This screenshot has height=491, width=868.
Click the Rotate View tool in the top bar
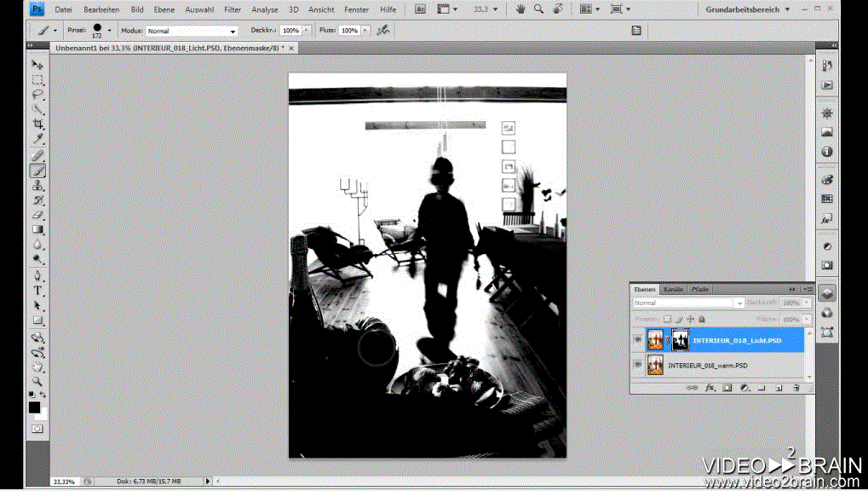557,9
